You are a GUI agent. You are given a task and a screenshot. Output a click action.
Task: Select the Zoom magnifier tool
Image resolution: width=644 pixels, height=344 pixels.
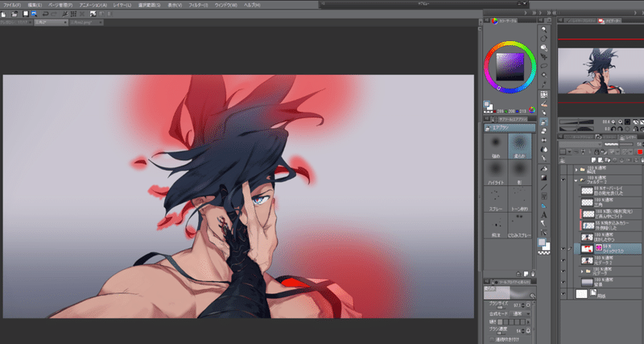click(544, 30)
